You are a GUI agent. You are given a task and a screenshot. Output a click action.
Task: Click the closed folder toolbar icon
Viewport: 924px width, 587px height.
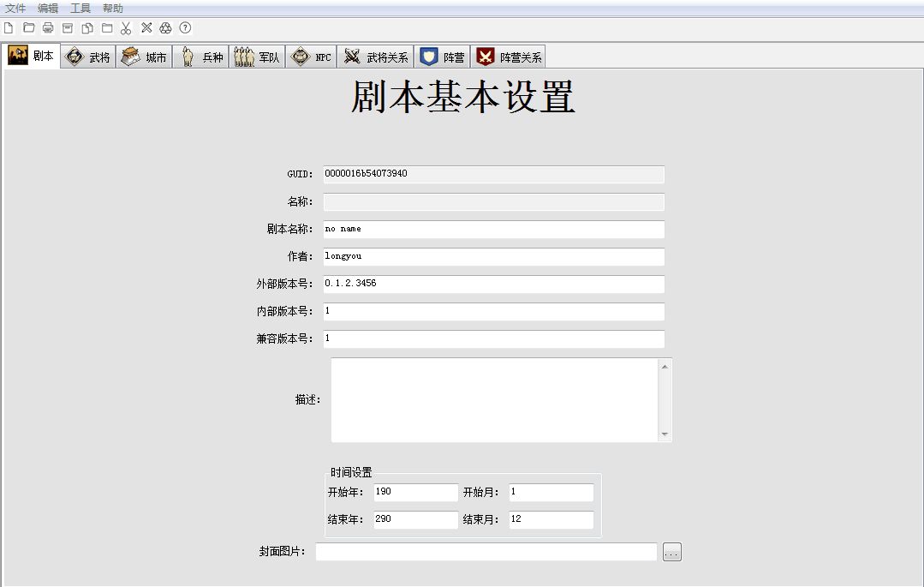coord(107,27)
